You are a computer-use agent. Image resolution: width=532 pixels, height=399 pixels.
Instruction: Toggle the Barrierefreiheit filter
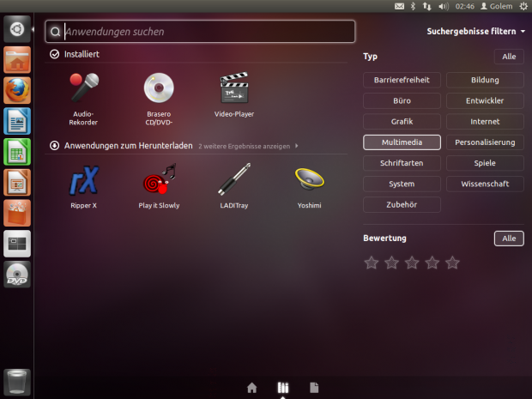402,80
